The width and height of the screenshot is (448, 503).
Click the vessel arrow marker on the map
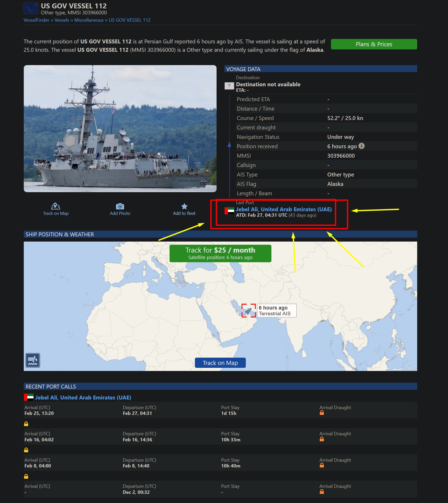[248, 311]
